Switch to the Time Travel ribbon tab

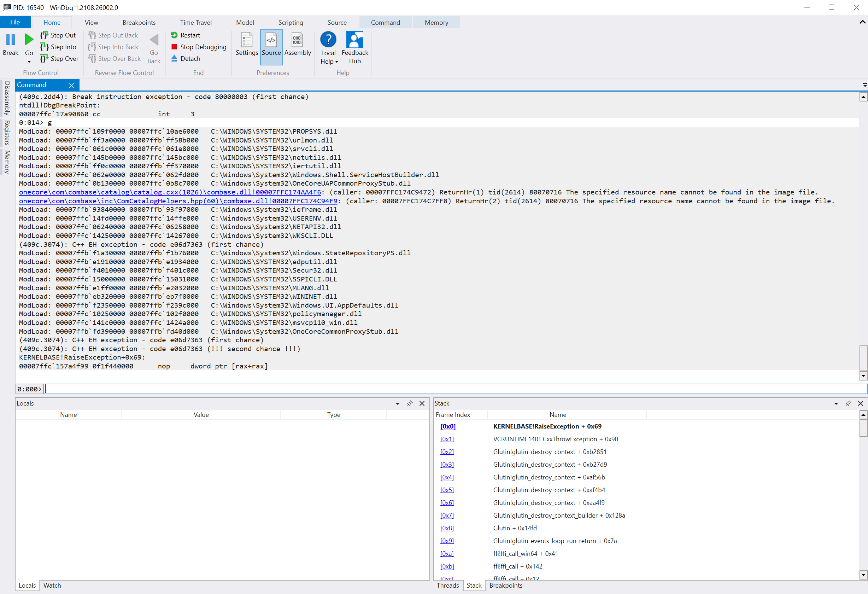point(196,22)
